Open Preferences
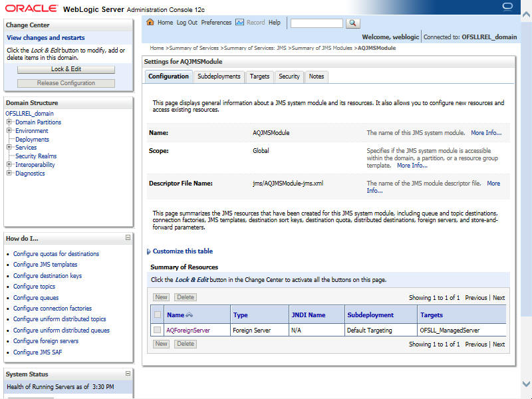This screenshot has width=532, height=399. [x=216, y=23]
